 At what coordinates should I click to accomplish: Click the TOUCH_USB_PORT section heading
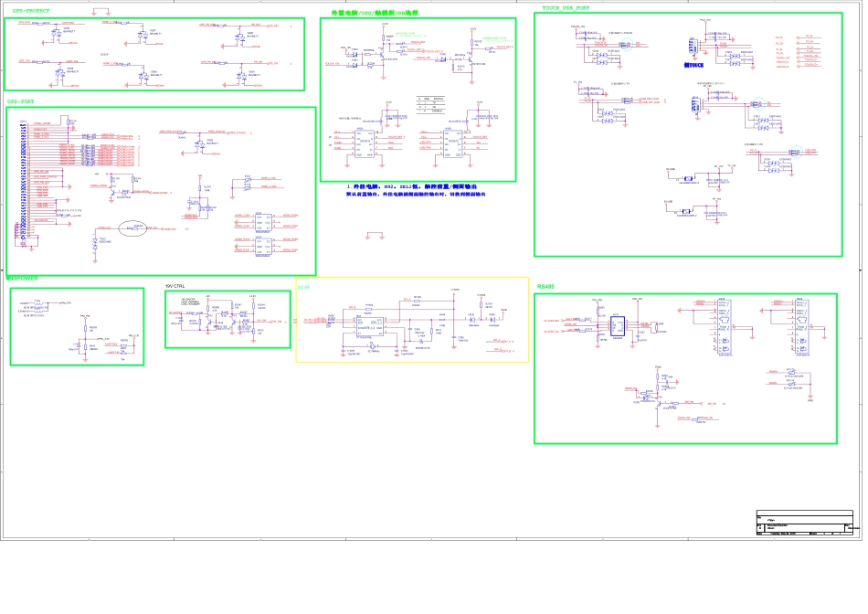[x=566, y=7]
